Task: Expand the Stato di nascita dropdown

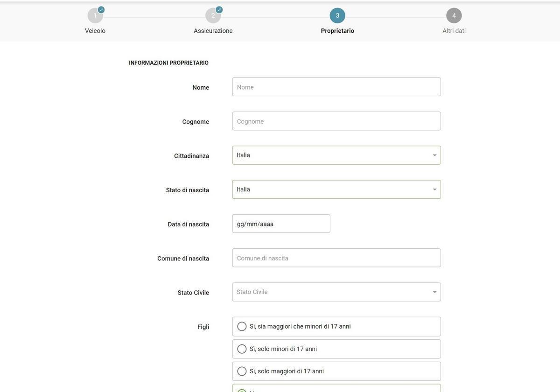Action: (x=434, y=189)
